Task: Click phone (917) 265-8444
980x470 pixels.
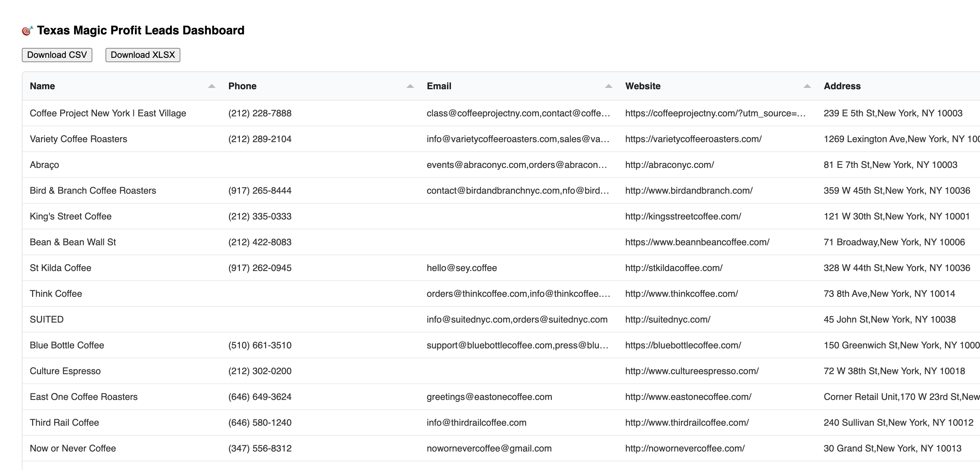Action: 260,191
